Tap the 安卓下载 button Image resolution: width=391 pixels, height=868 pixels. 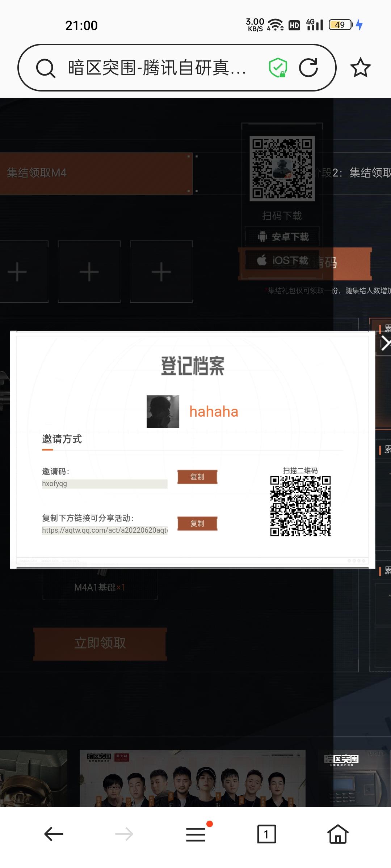point(282,237)
